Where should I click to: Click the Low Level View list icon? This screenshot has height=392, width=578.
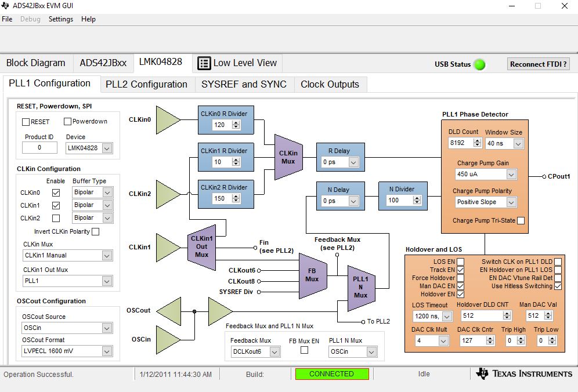coord(204,63)
